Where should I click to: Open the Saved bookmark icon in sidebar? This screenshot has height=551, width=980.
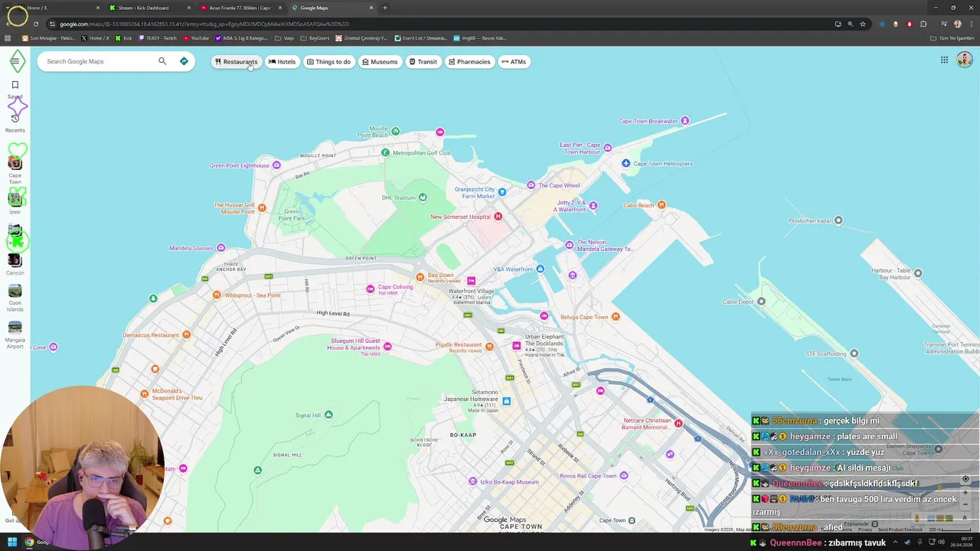[15, 85]
